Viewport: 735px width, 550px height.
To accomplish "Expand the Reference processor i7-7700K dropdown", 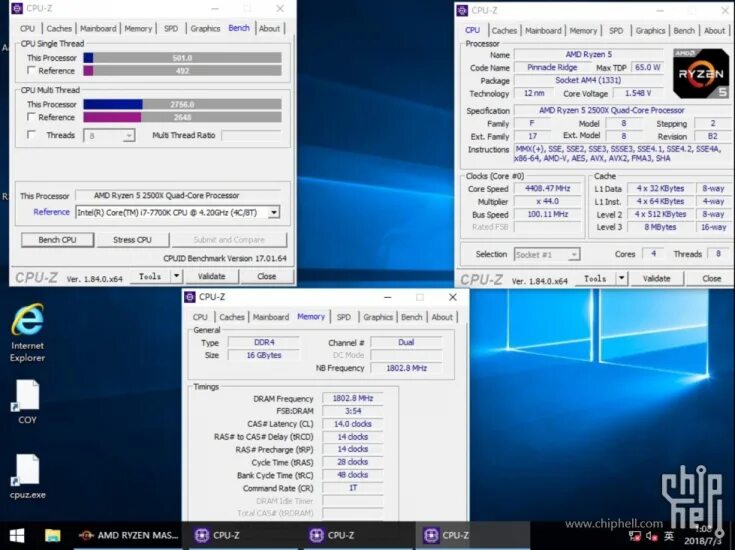I will point(274,212).
